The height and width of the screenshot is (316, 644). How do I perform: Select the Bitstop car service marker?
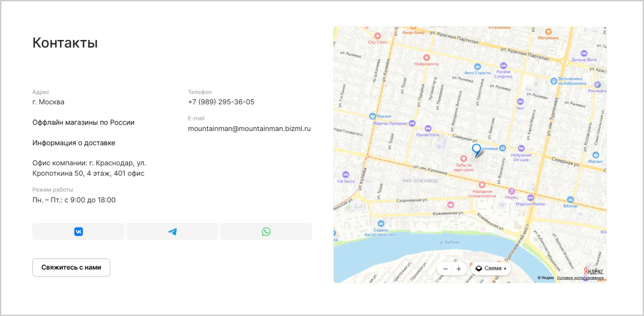click(570, 200)
